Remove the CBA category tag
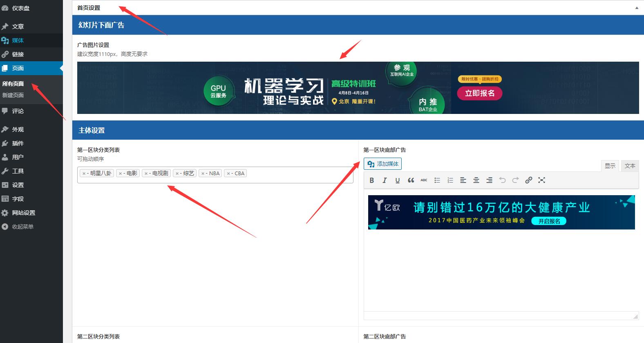This screenshot has width=644, height=343. click(x=228, y=174)
